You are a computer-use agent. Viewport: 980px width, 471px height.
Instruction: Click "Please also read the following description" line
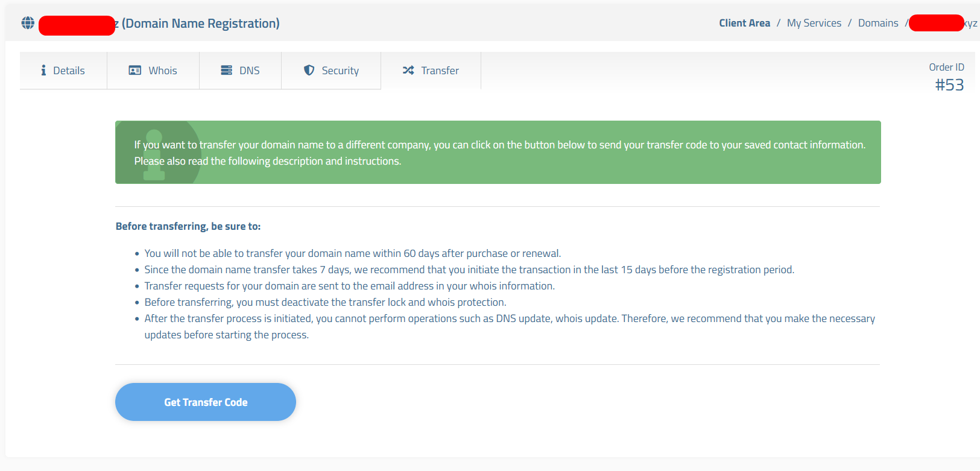(268, 161)
